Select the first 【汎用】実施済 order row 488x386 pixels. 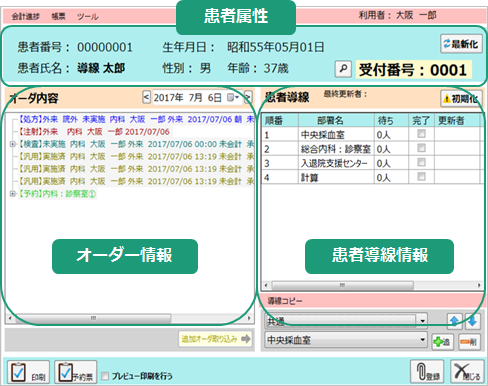[136, 156]
